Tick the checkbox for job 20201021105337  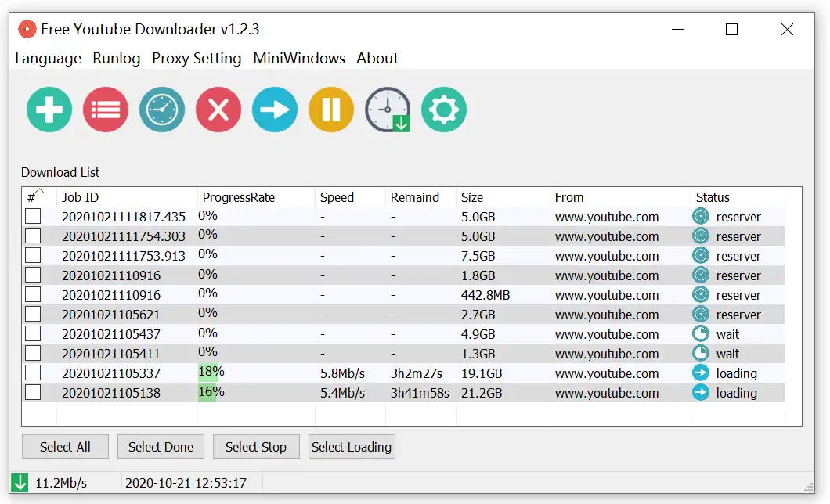coord(33,373)
